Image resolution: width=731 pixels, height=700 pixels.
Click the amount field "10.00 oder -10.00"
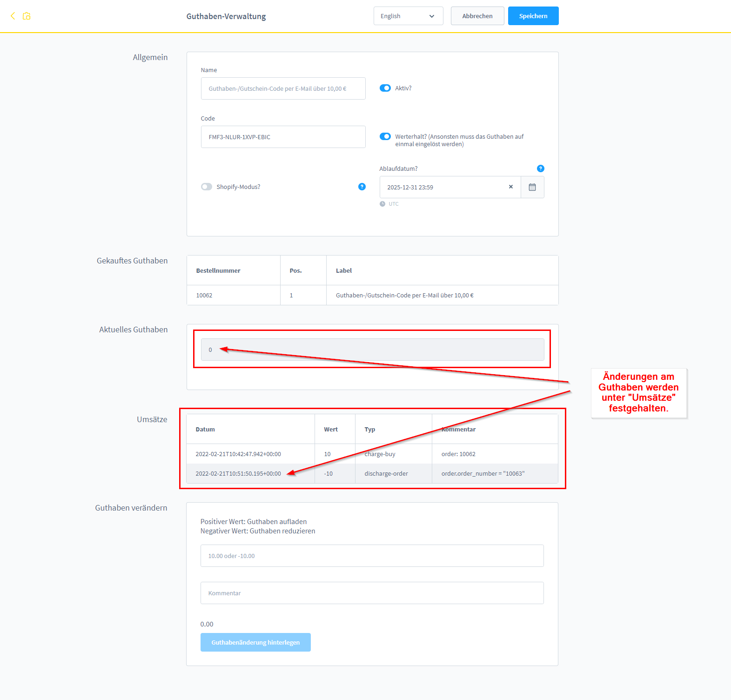tap(372, 556)
